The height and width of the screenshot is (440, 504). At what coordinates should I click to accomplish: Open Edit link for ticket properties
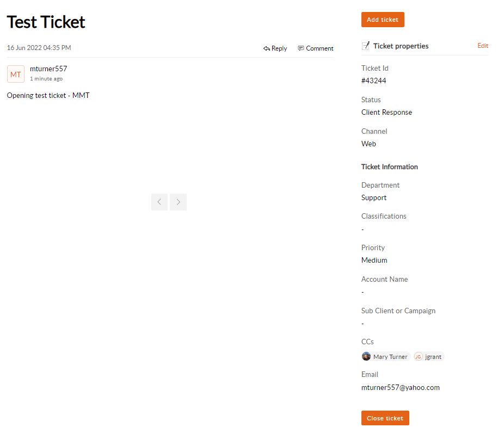pos(483,46)
